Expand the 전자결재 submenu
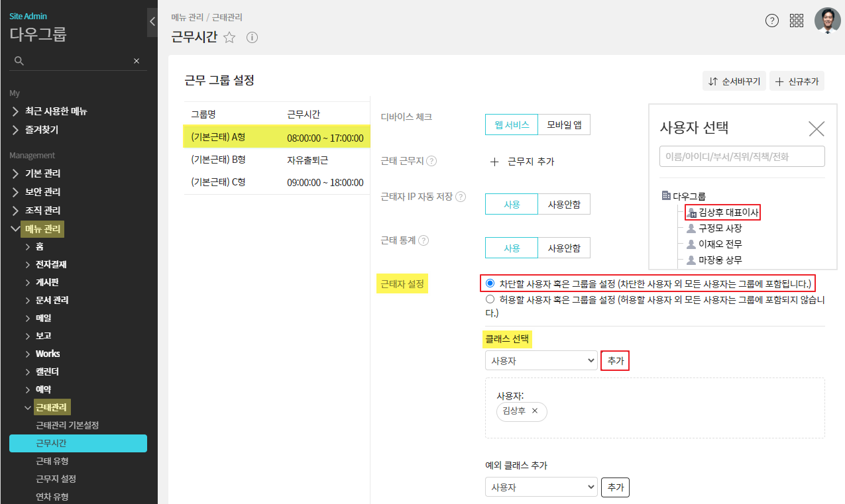The width and height of the screenshot is (845, 504). (x=51, y=264)
